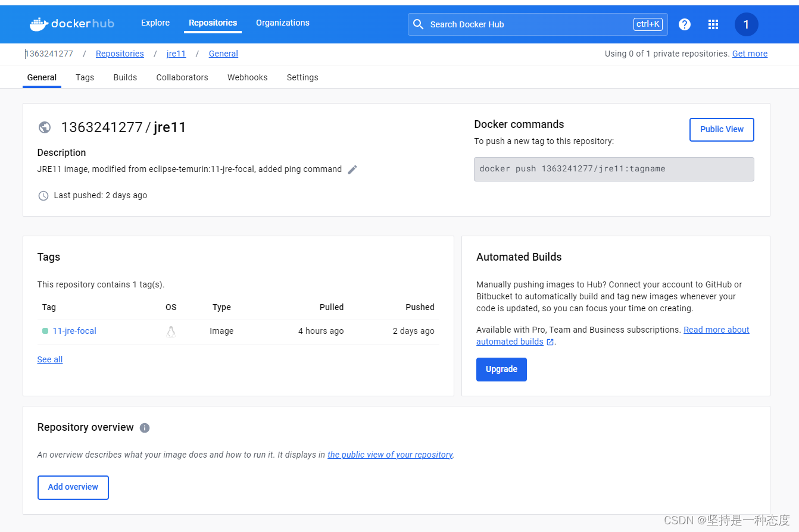
Task: Click Read more about automated builds link
Action: 613,336
